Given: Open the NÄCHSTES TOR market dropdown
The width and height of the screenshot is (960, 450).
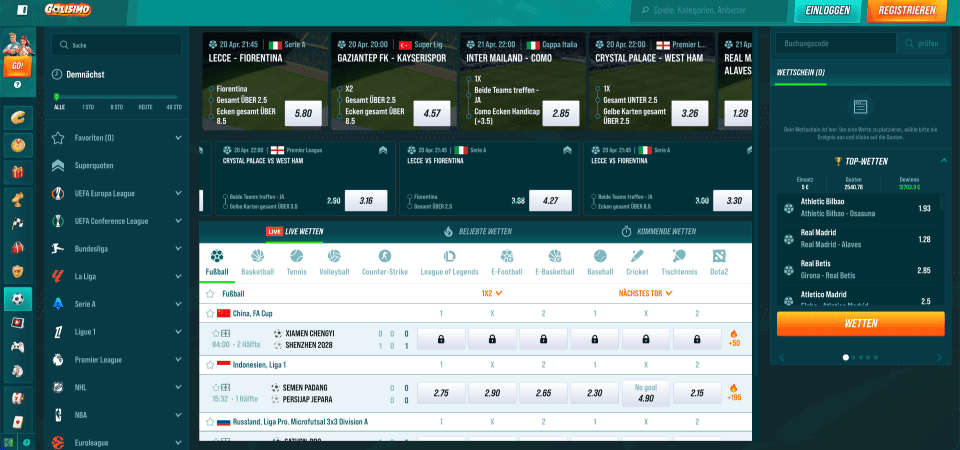Looking at the screenshot, I should 645,293.
